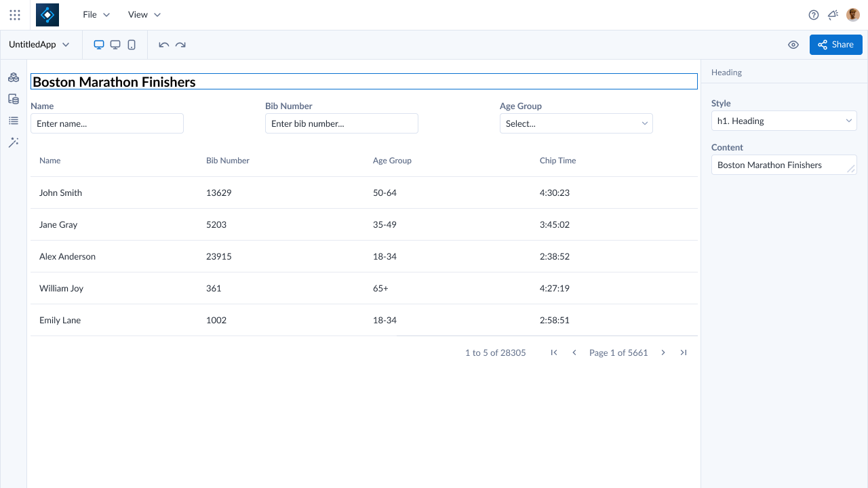868x488 pixels.
Task: Click bib number 13629
Action: [219, 192]
